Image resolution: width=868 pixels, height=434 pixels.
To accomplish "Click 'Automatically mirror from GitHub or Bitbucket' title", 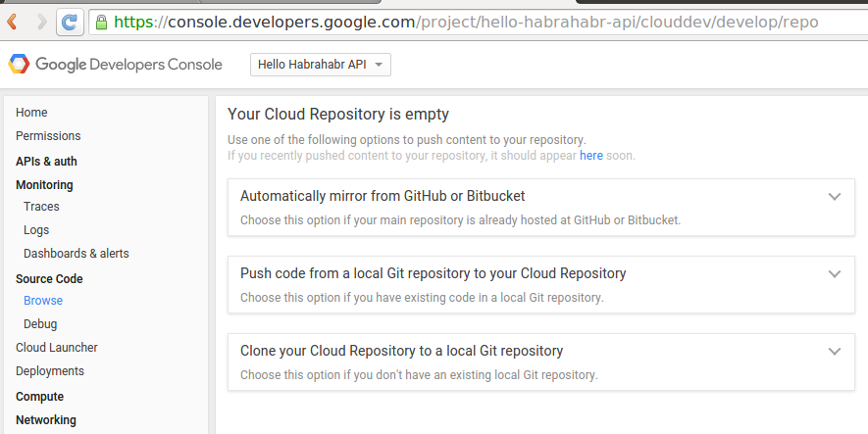I will click(x=383, y=196).
